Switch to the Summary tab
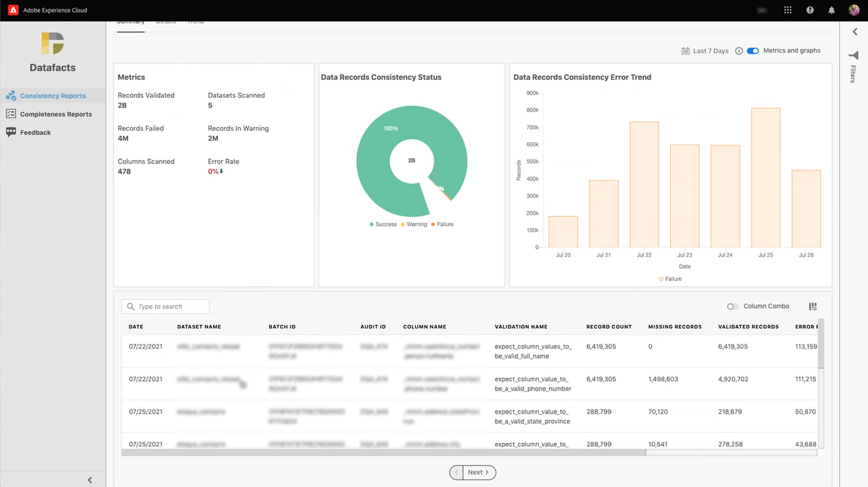The image size is (868, 487). 131,24
